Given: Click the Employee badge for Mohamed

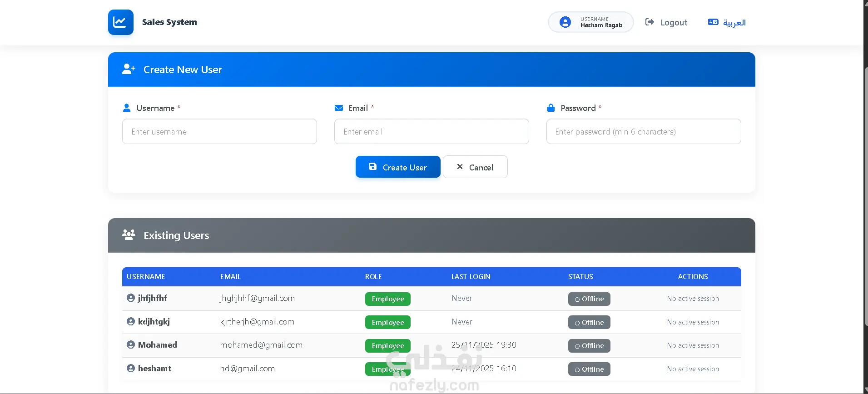Looking at the screenshot, I should (x=388, y=345).
